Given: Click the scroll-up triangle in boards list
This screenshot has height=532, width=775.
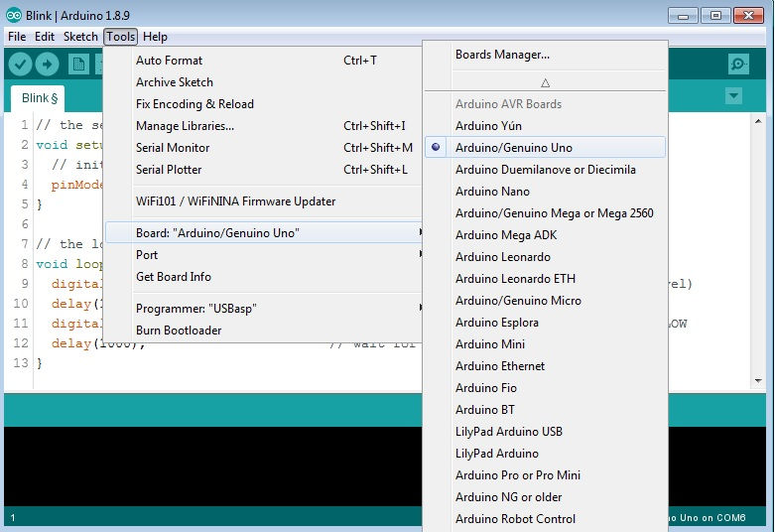Looking at the screenshot, I should pyautogui.click(x=545, y=82).
